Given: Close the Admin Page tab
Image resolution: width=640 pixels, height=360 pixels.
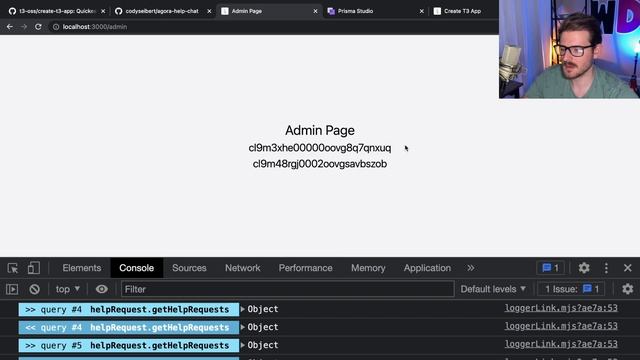Looking at the screenshot, I should tap(315, 11).
